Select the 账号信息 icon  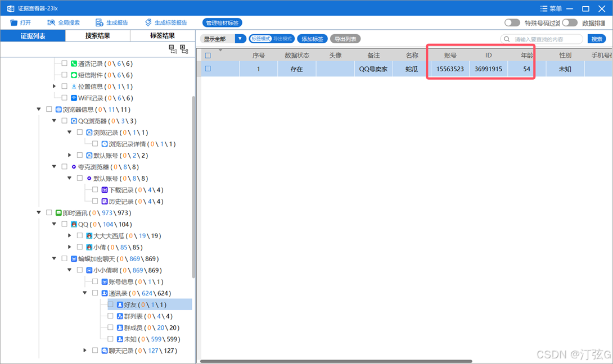105,281
